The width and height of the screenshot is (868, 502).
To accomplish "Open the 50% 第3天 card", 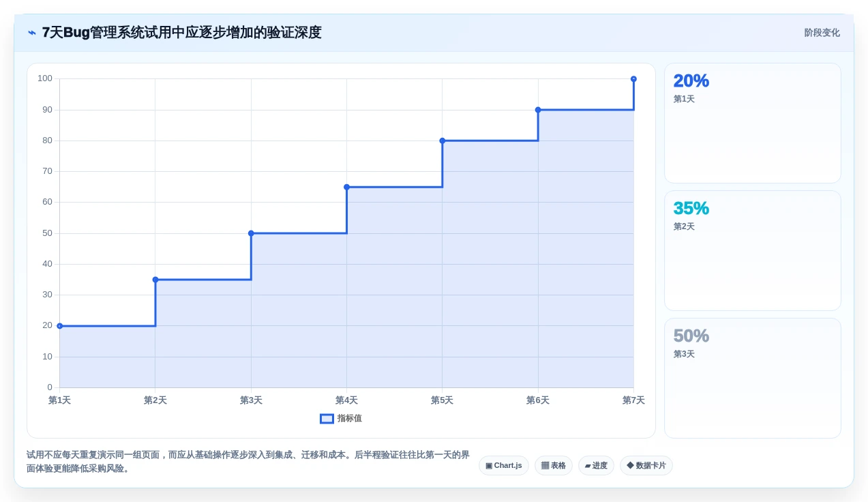I will (x=753, y=379).
